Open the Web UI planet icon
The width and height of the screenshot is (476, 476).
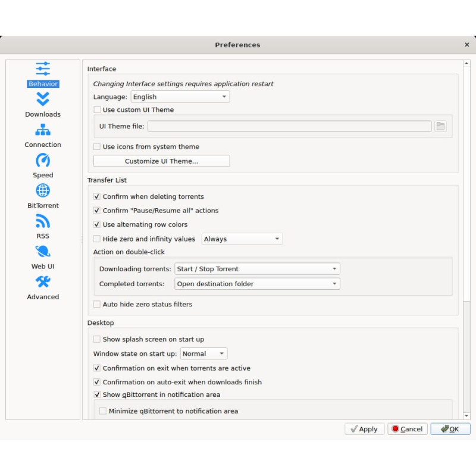click(43, 251)
